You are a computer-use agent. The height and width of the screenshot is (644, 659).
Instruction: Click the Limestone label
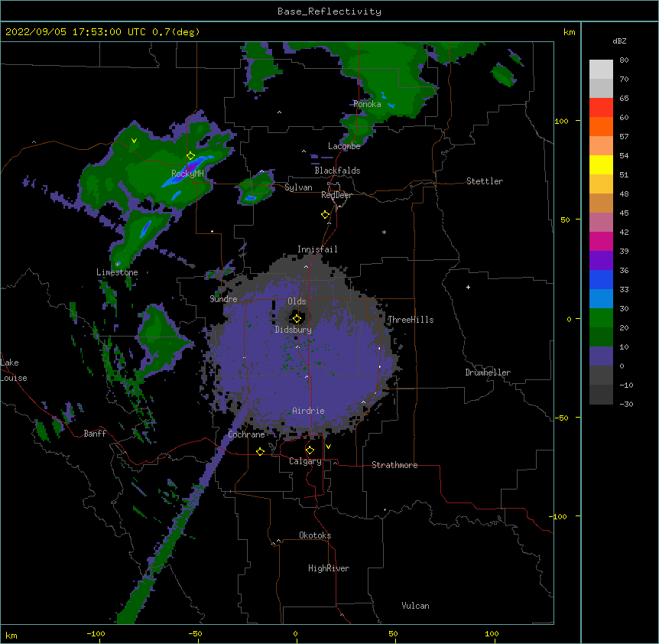click(117, 272)
